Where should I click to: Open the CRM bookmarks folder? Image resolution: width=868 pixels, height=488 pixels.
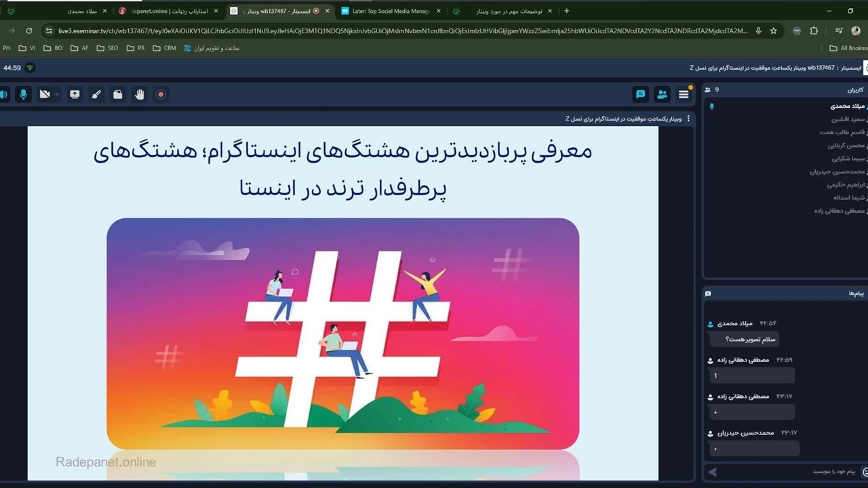[164, 48]
